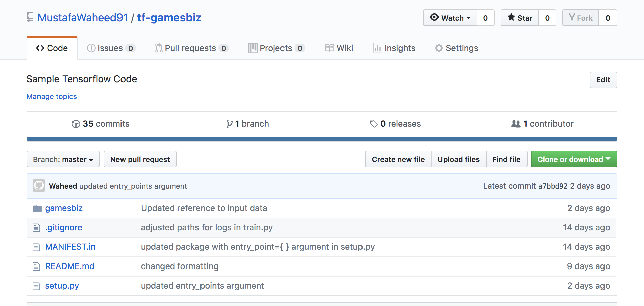
Task: Click Waheed's avatar in latest commit bar
Action: point(39,186)
